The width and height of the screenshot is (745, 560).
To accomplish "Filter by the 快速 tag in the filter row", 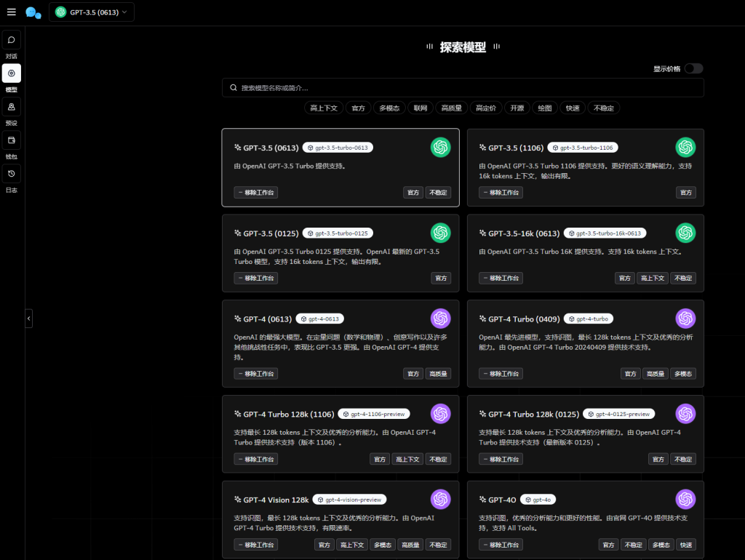I will click(x=573, y=108).
